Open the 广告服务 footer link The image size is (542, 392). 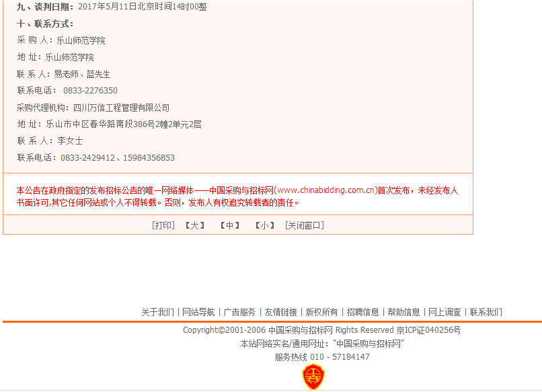point(239,312)
